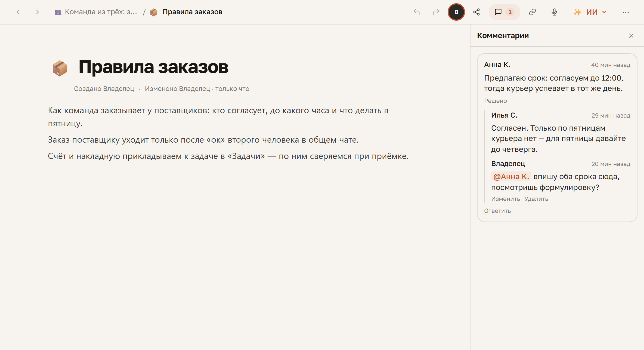Viewport: 644px width, 350px height.
Task: Close the Комментарии panel
Action: pos(631,36)
